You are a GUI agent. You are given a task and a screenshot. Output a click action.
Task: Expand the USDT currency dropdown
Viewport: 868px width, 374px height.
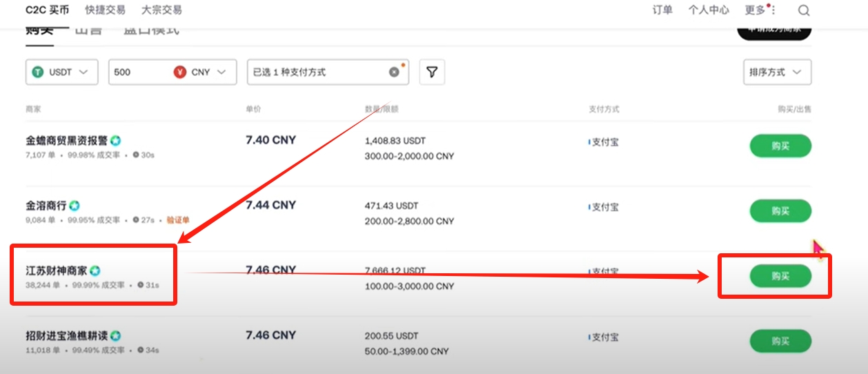(83, 72)
